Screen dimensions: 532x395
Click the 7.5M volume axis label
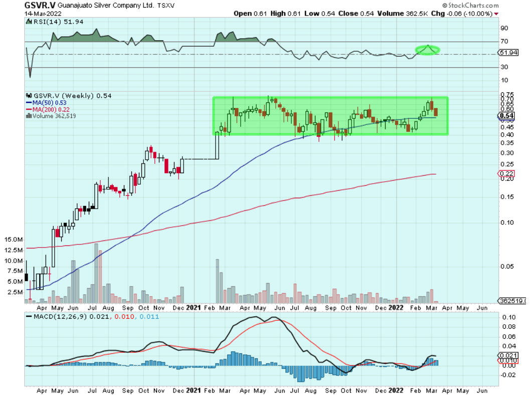[15, 271]
